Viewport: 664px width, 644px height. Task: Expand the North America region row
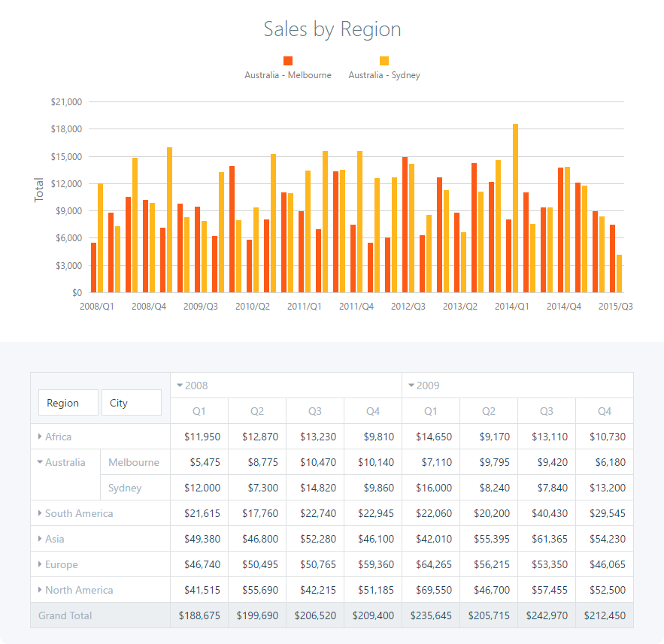40,590
